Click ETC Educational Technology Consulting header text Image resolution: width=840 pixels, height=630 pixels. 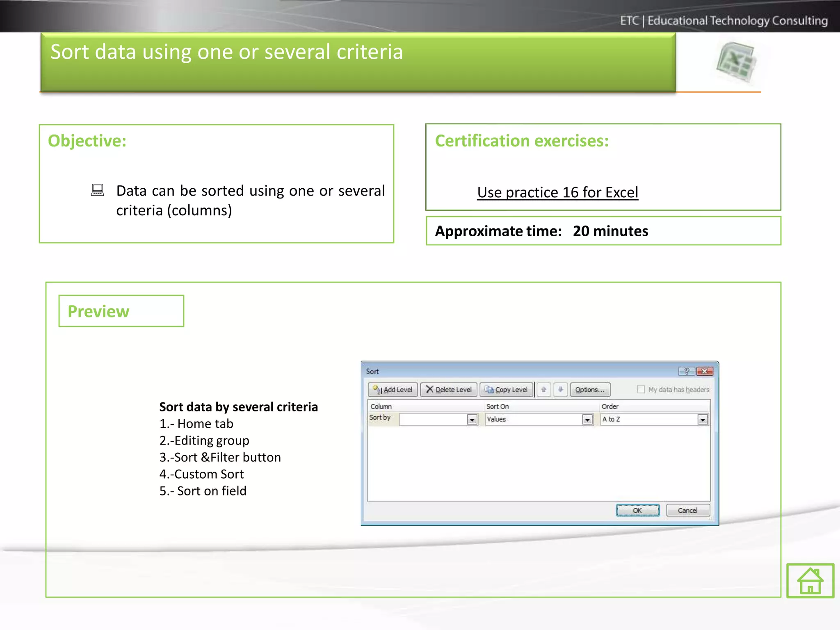[724, 21]
